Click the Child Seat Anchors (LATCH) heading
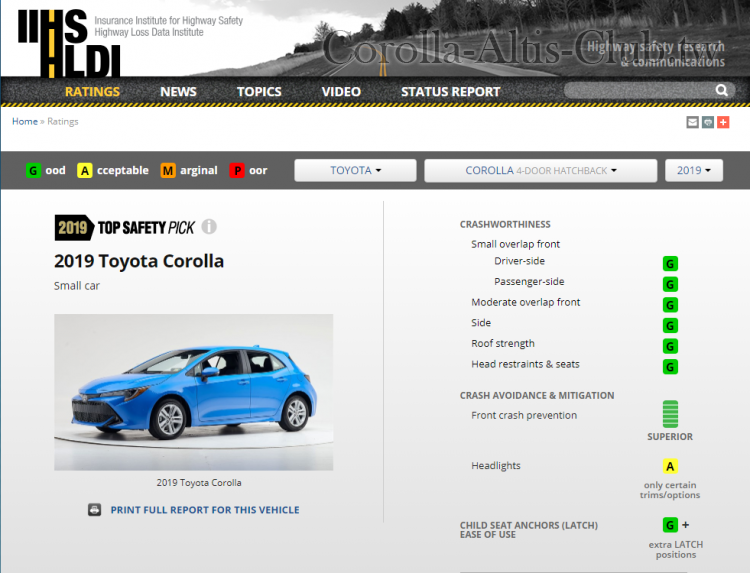Image resolution: width=750 pixels, height=573 pixels. [529, 529]
